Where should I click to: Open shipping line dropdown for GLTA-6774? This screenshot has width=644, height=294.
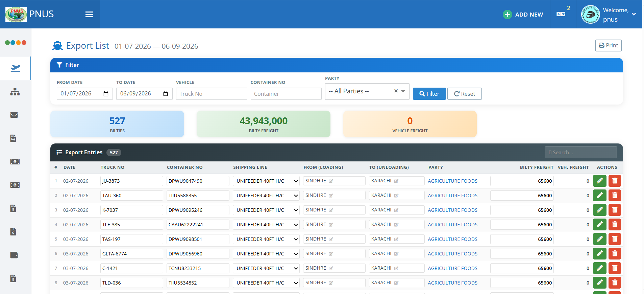pos(266,254)
